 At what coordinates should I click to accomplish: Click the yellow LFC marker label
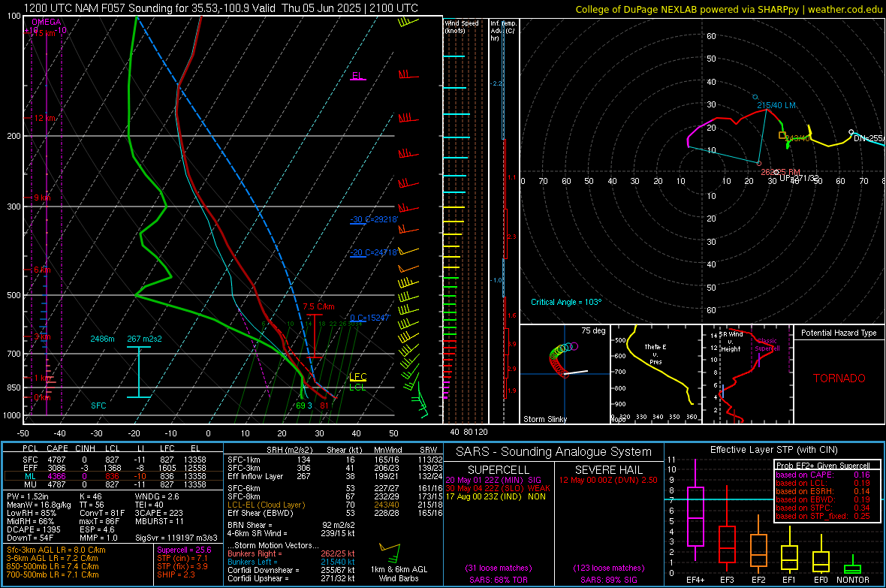pyautogui.click(x=357, y=376)
